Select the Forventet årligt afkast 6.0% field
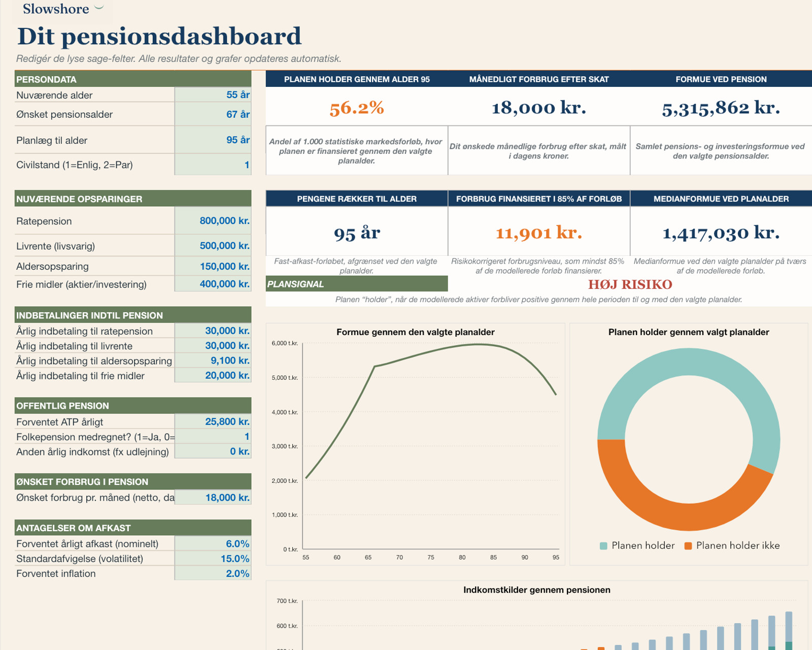Viewport: 812px width, 650px height. tap(213, 544)
